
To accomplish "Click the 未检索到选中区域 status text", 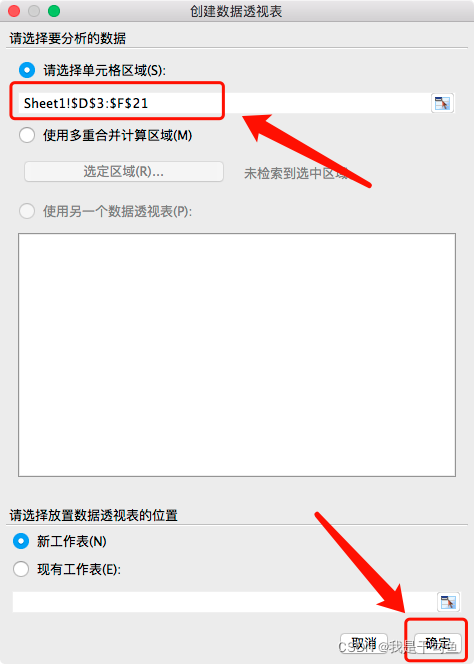I will coord(296,173).
